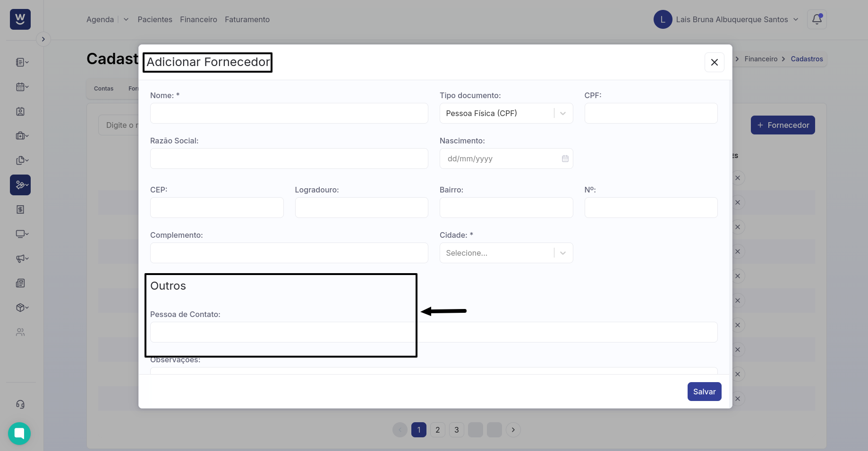
Task: Click the next page arrow
Action: [513, 430]
